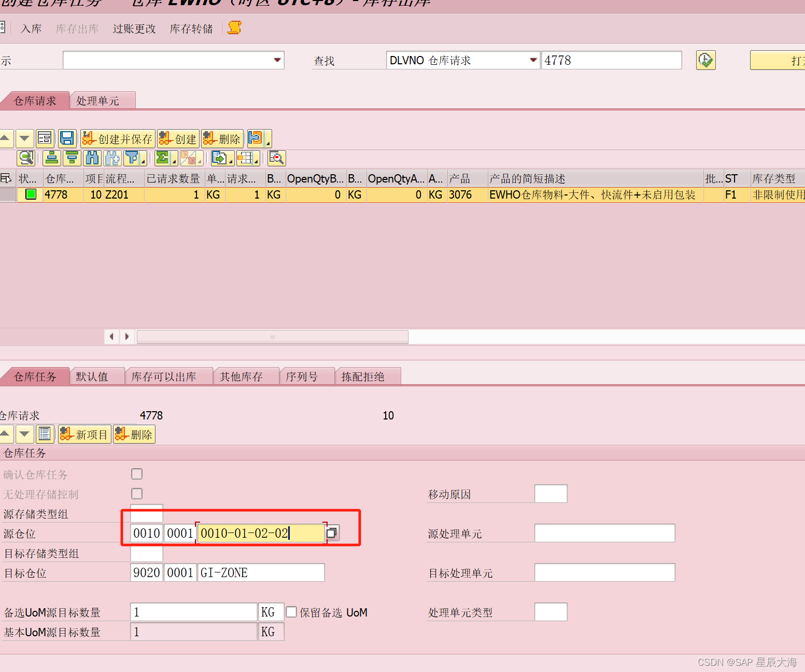Click the yellow scroll icon in the menu bar
805x672 pixels.
click(x=235, y=28)
